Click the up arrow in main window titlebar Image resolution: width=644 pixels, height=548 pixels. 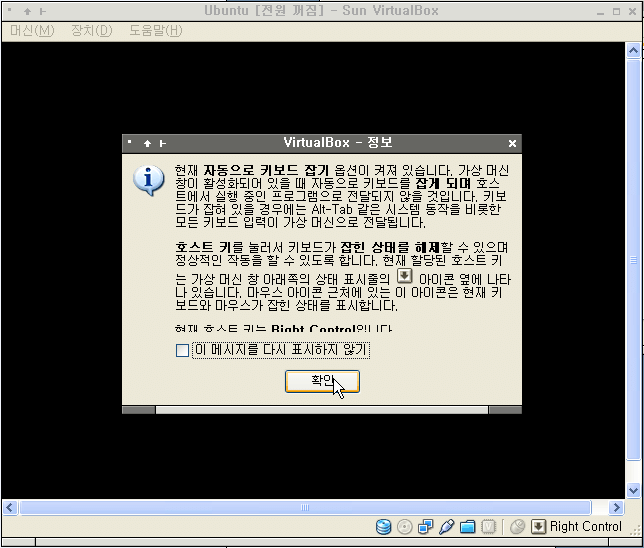coord(28,12)
